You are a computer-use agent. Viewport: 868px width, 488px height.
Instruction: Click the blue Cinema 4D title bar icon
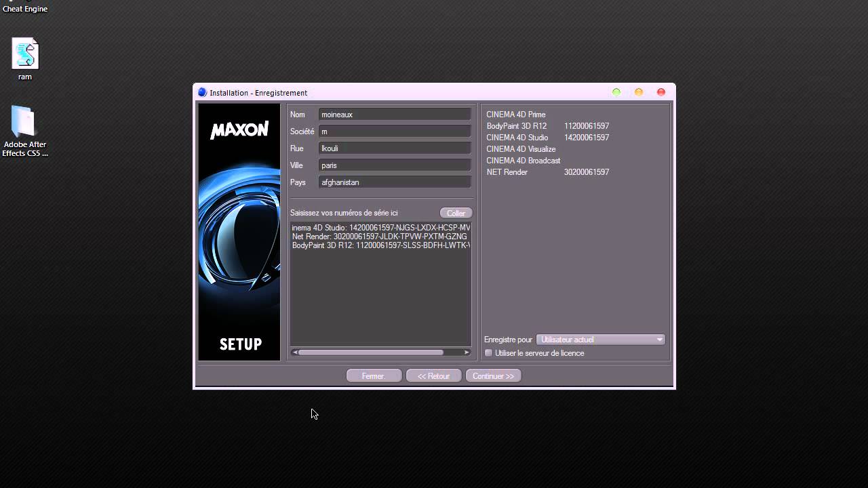click(202, 92)
